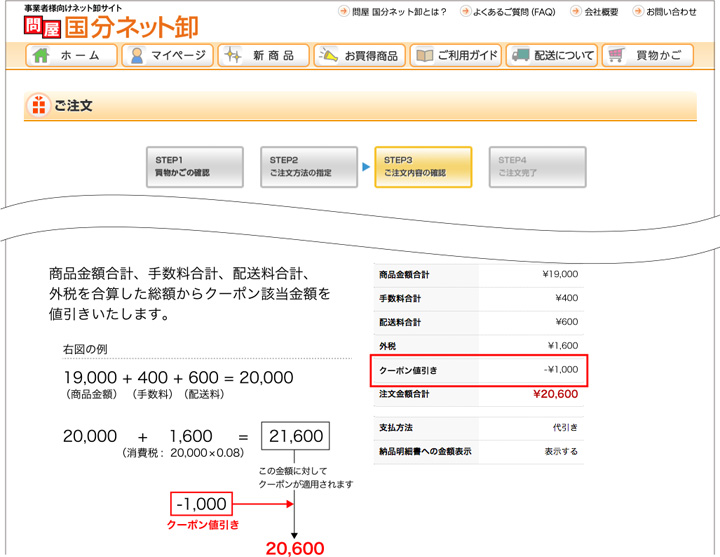720x557 pixels.
Task: Click the 国分ネット卸 site logo
Action: (x=118, y=25)
